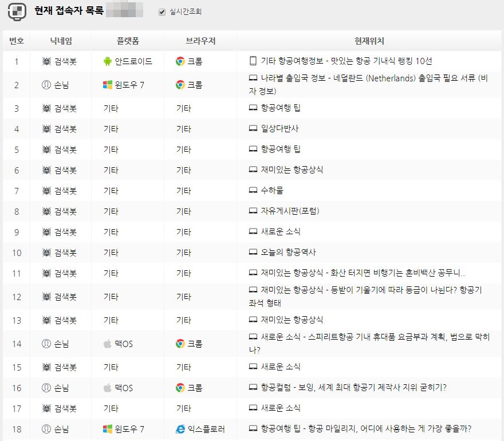This screenshot has height=441, width=504.
Task: Click 맥OS text in row 14
Action: tap(124, 344)
